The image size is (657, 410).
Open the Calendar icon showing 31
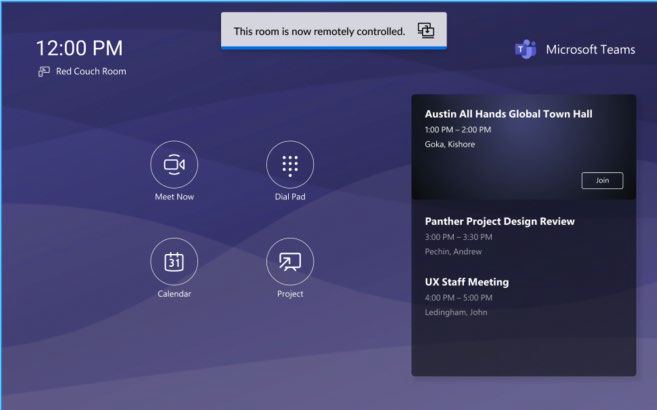click(174, 262)
